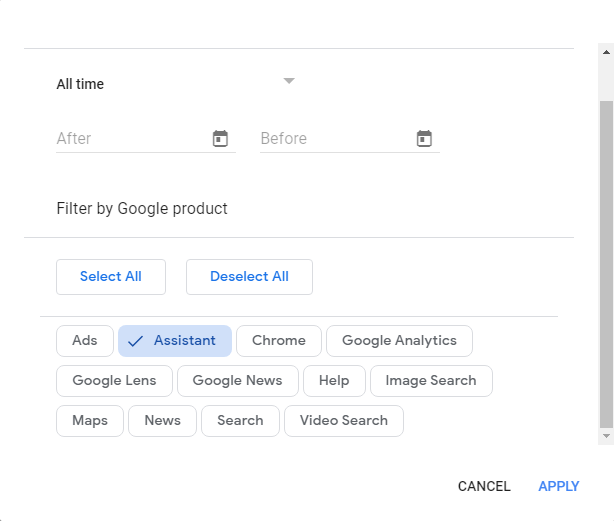This screenshot has width=614, height=521.
Task: Open the After date calendar picker
Action: point(220,139)
